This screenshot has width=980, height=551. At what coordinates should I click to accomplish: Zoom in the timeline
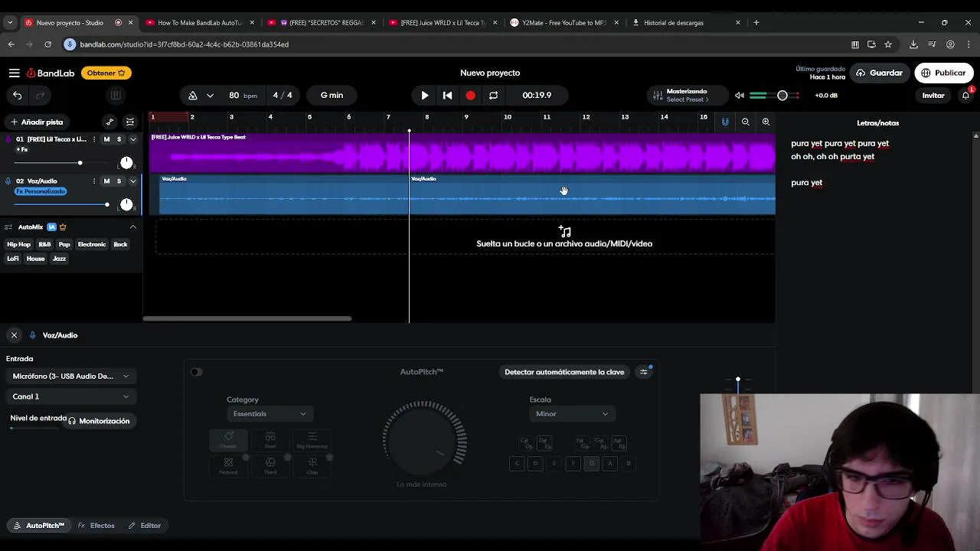click(766, 122)
